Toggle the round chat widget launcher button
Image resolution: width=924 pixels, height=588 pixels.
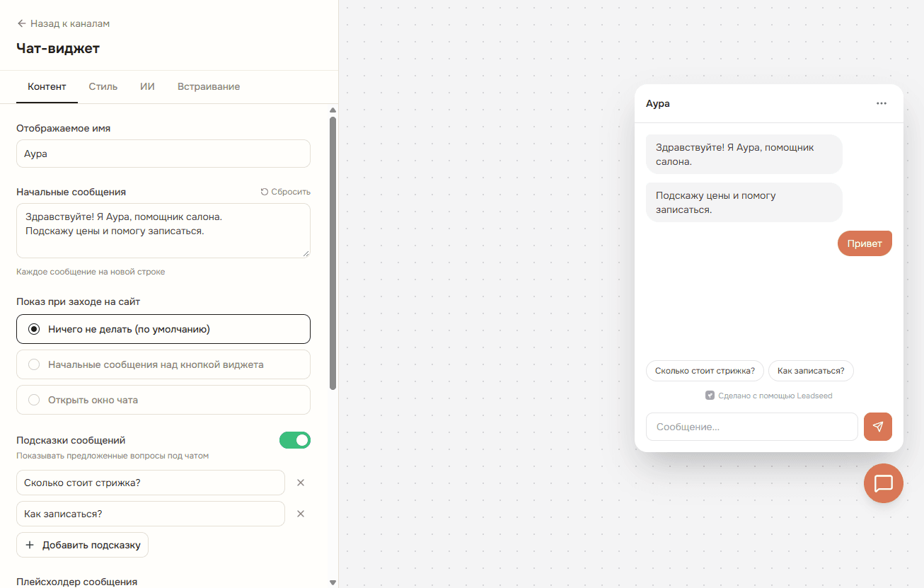884,483
